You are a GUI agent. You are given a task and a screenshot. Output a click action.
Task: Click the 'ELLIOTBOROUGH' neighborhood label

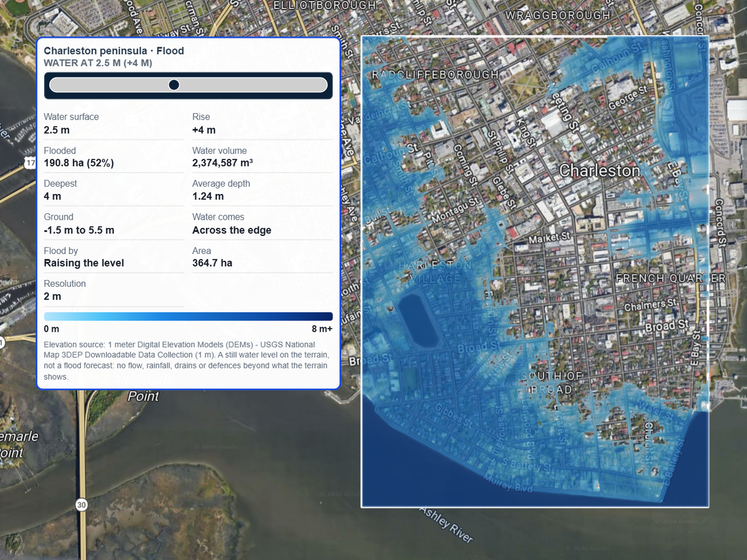[325, 5]
